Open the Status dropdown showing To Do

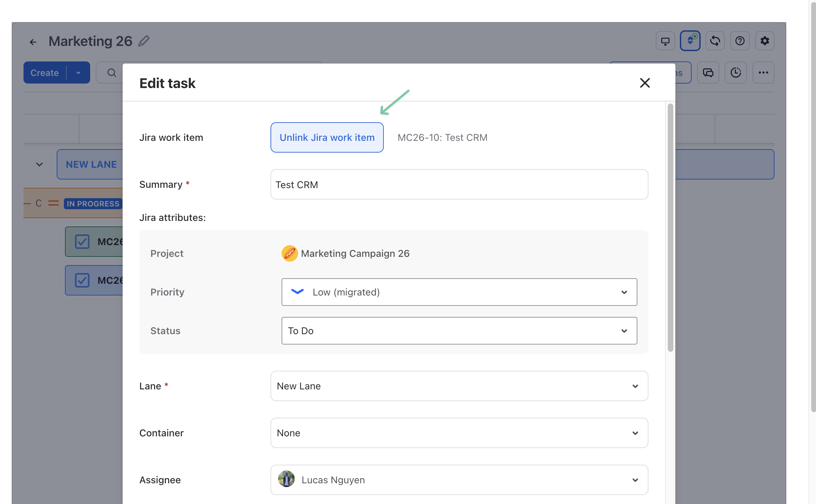[x=459, y=331]
